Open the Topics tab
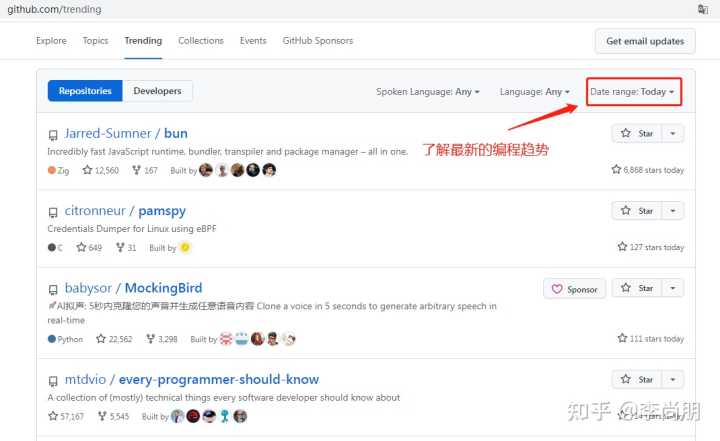This screenshot has width=720, height=441. pos(95,41)
